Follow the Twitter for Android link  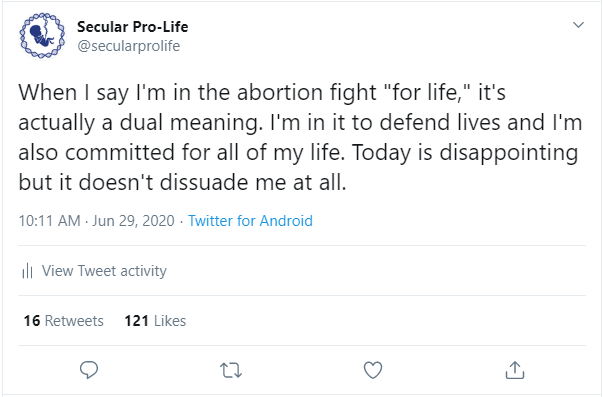(x=250, y=221)
